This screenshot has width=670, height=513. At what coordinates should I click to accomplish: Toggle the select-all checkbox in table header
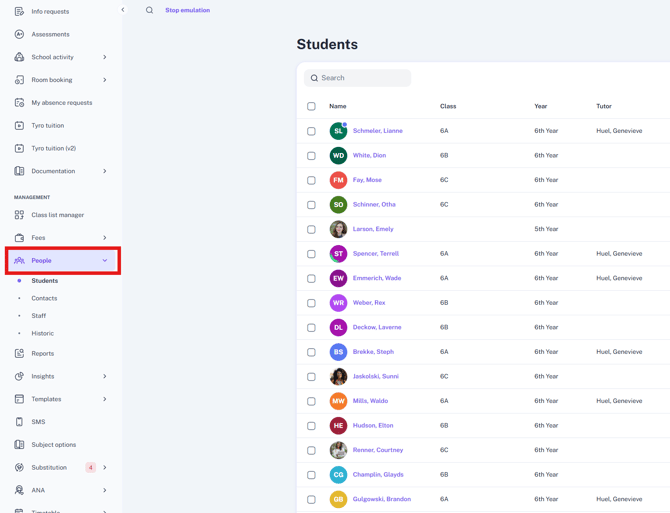click(311, 106)
